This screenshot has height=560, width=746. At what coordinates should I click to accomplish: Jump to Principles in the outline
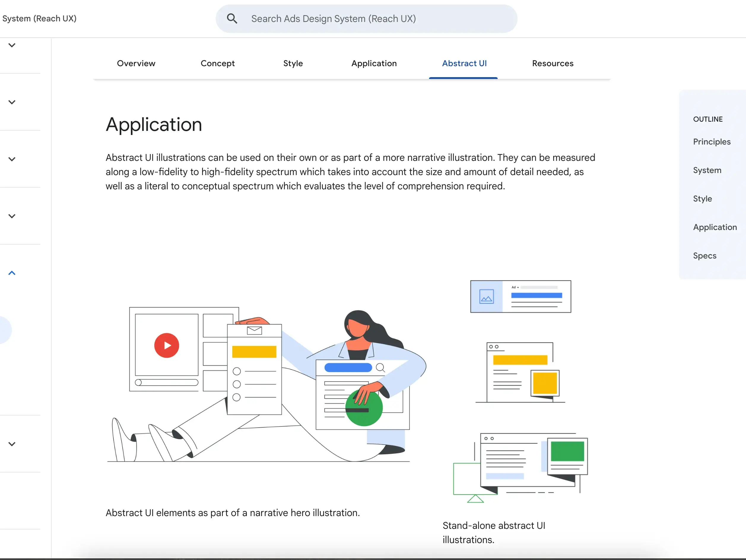click(712, 142)
